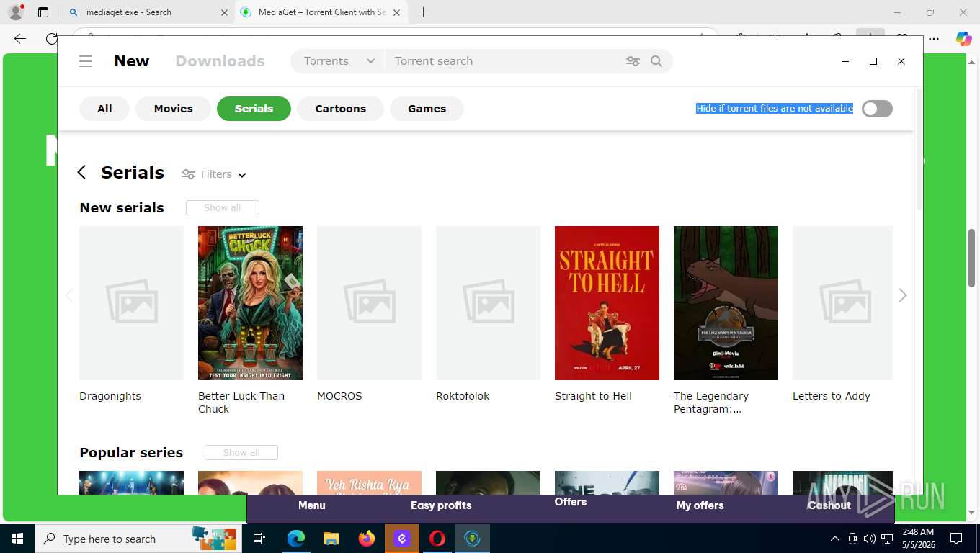980x553 pixels.
Task: Open Edge settings and more menu
Action: pos(934,39)
